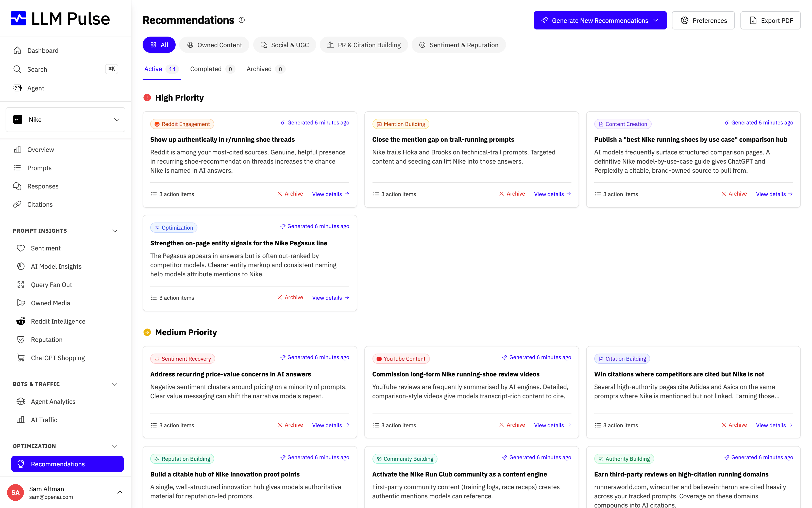Screen dimensions: 812x508
Task: Click the ChatGPT Shopping cart icon
Action: click(21, 358)
